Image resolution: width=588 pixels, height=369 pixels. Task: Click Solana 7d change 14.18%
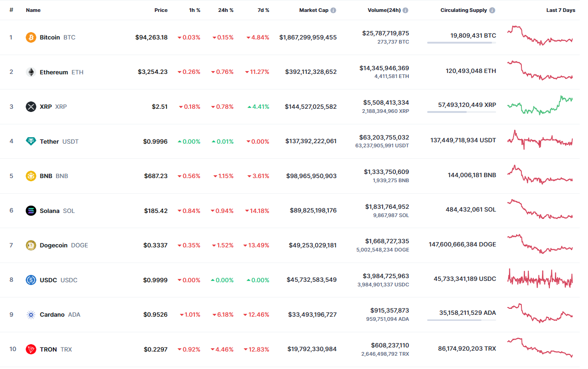click(x=257, y=211)
